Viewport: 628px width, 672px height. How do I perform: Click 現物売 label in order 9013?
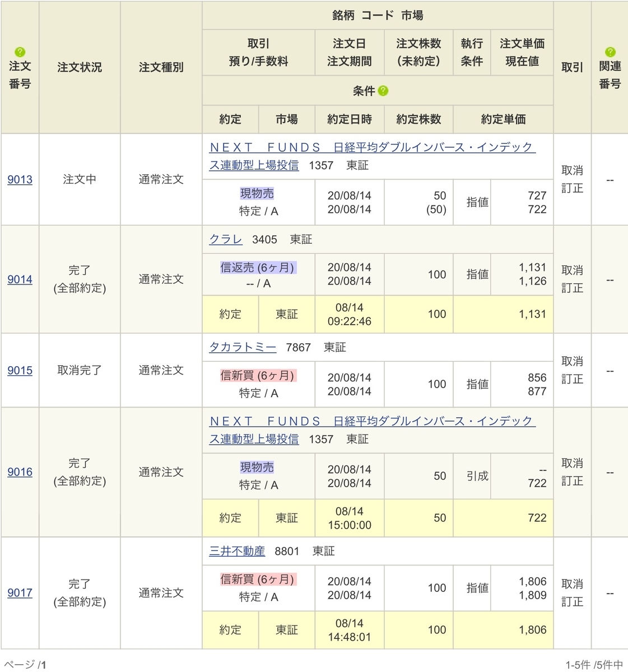pyautogui.click(x=257, y=194)
